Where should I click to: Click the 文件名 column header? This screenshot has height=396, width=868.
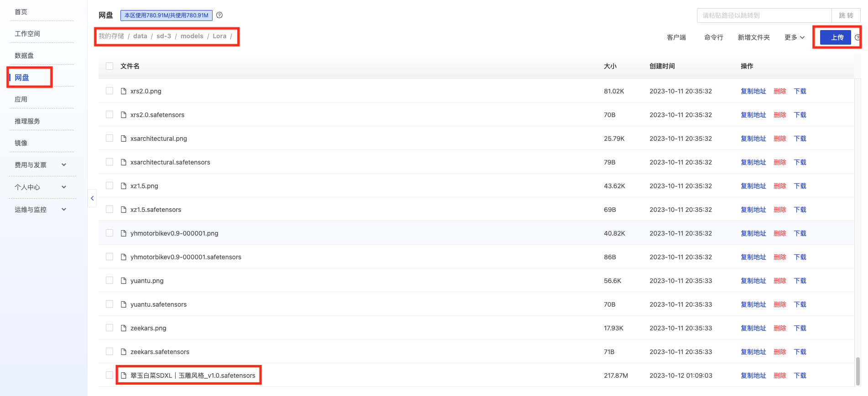pyautogui.click(x=130, y=66)
